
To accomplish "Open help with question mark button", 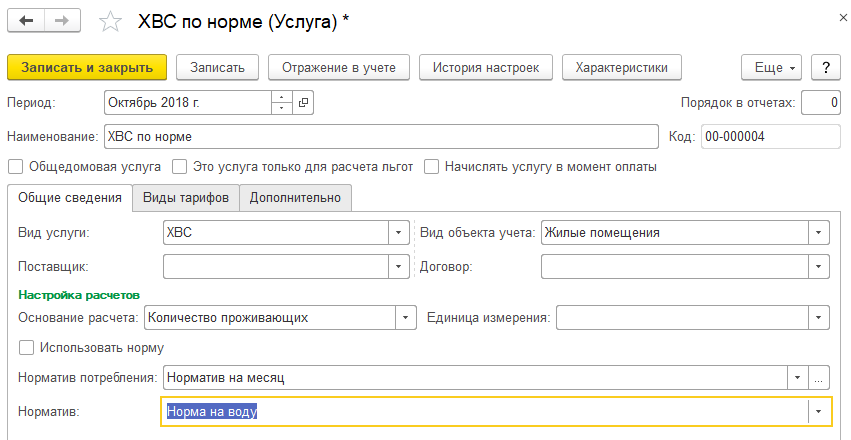I will (x=825, y=67).
